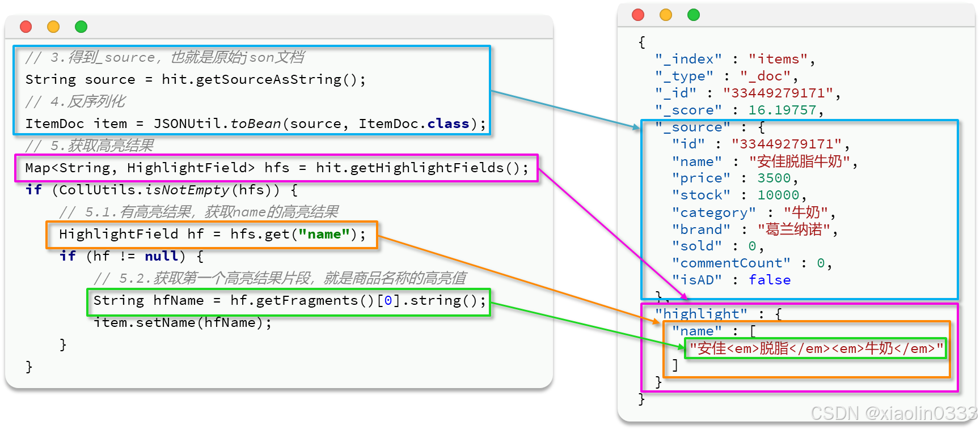The image size is (980, 430).
Task: Click the '"_source" : {' JSON key
Action: (x=710, y=127)
